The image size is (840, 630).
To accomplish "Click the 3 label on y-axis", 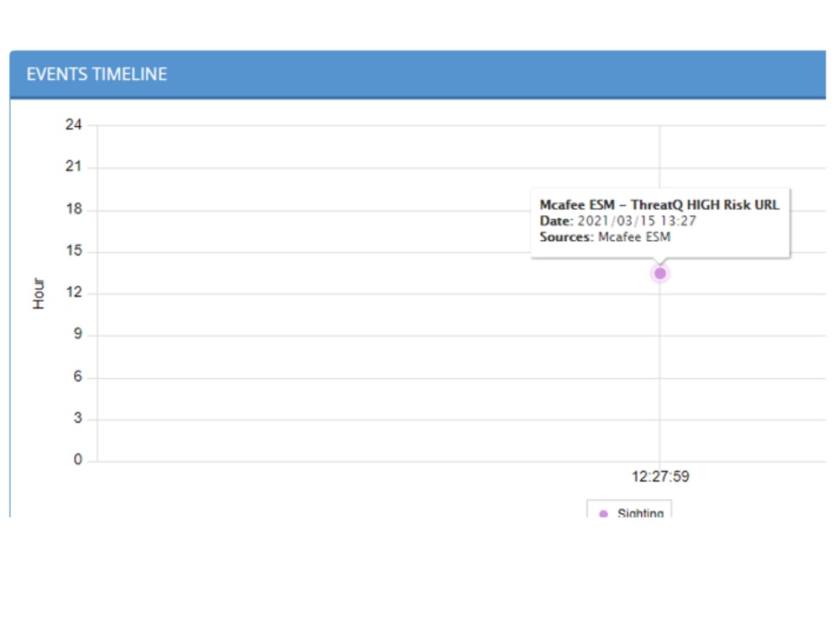I will [x=77, y=419].
